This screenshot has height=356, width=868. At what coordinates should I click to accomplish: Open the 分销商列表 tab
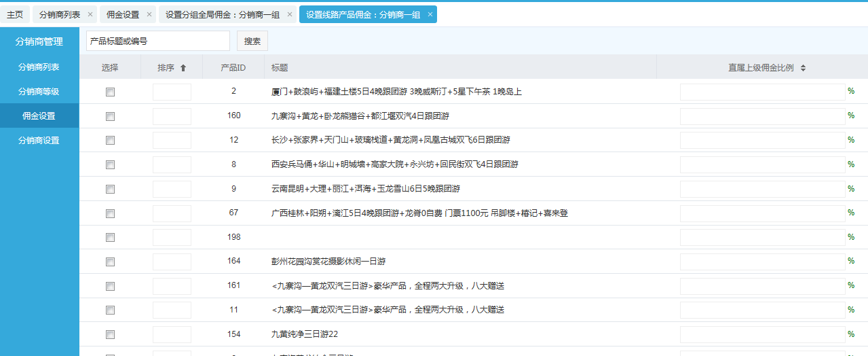point(59,14)
